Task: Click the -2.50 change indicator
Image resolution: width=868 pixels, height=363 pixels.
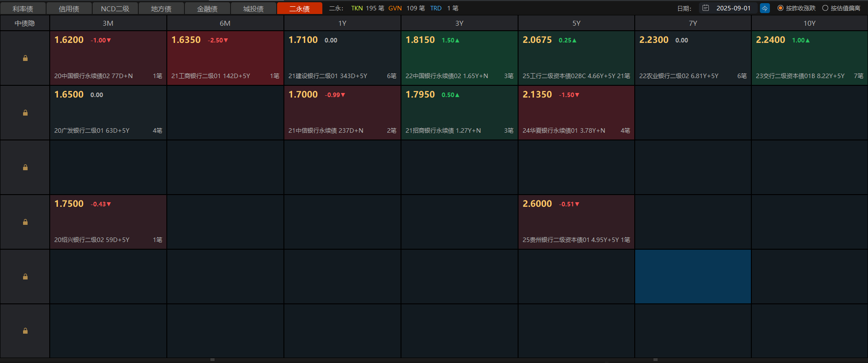Action: click(218, 40)
